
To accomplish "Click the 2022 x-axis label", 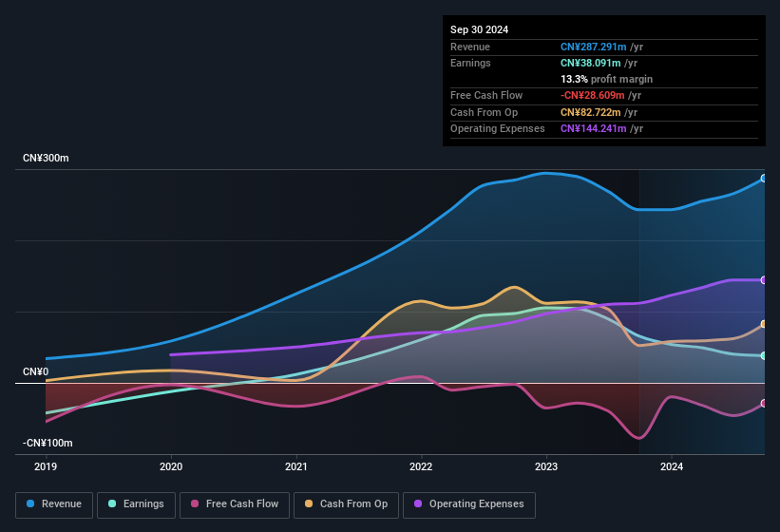I will pyautogui.click(x=421, y=466).
